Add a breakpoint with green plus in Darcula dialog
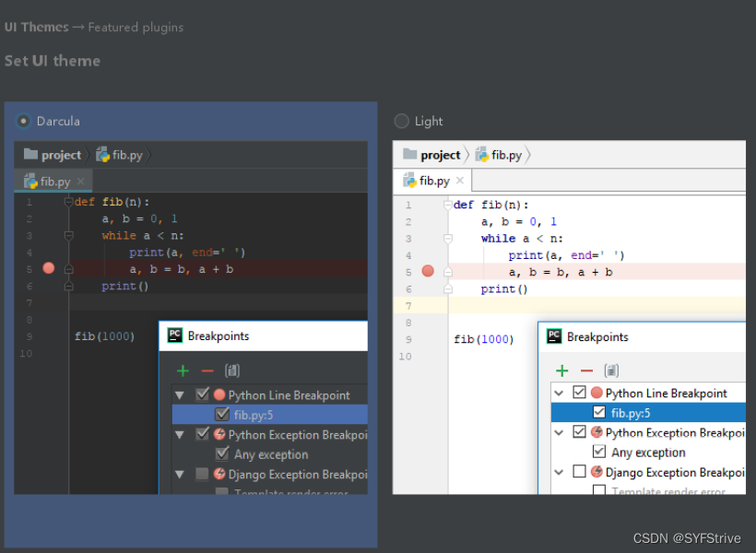Screen dimensions: 756x553 [x=183, y=371]
